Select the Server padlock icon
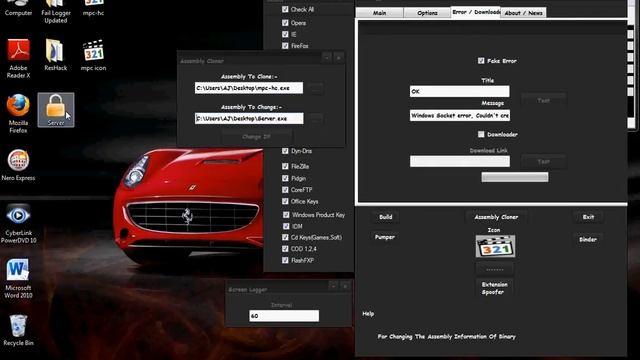 click(x=56, y=110)
